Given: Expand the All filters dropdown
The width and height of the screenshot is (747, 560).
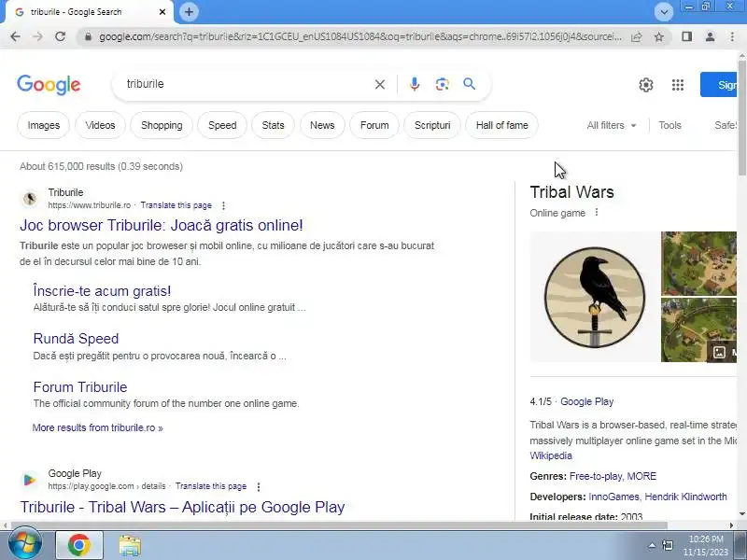Looking at the screenshot, I should tap(612, 125).
